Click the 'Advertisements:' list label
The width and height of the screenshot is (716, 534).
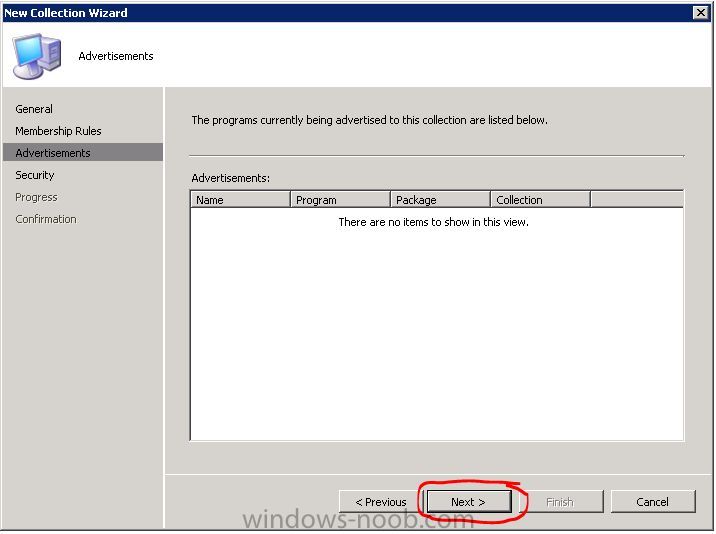[231, 178]
